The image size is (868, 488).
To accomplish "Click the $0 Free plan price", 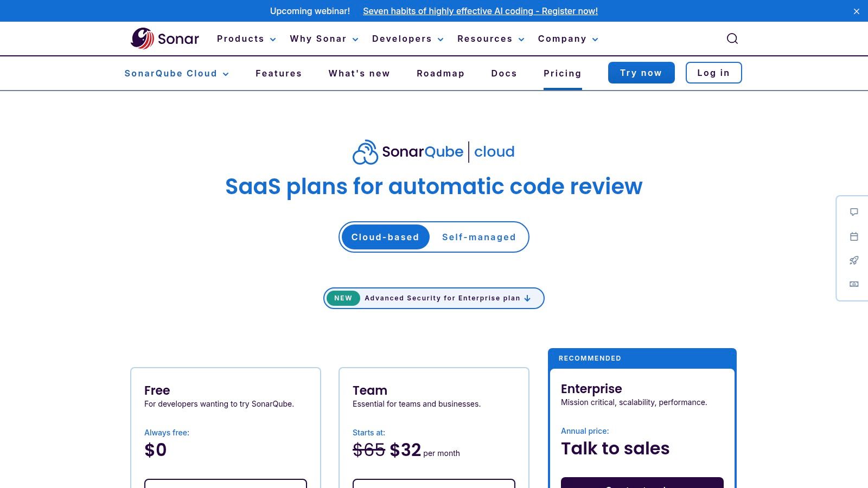I will (156, 450).
